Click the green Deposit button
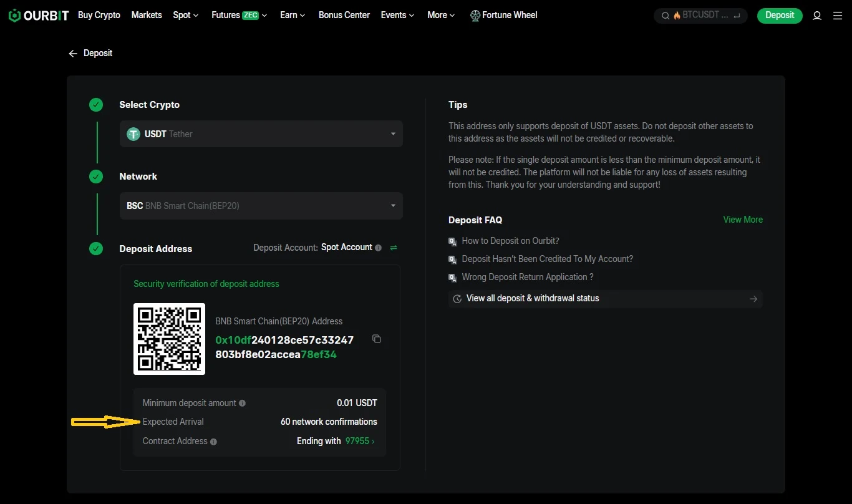Viewport: 852px width, 504px height. coord(780,16)
